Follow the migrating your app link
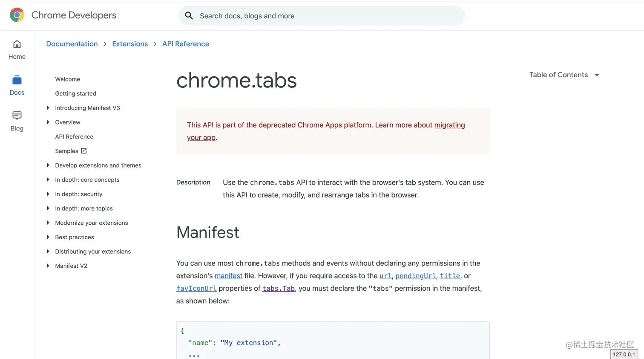644x359 pixels. pyautogui.click(x=449, y=125)
